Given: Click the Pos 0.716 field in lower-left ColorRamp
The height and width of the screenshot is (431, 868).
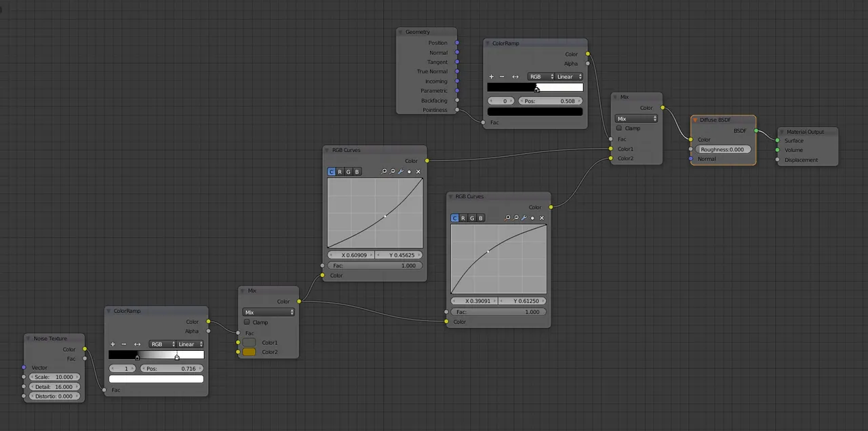Looking at the screenshot, I should pos(172,369).
